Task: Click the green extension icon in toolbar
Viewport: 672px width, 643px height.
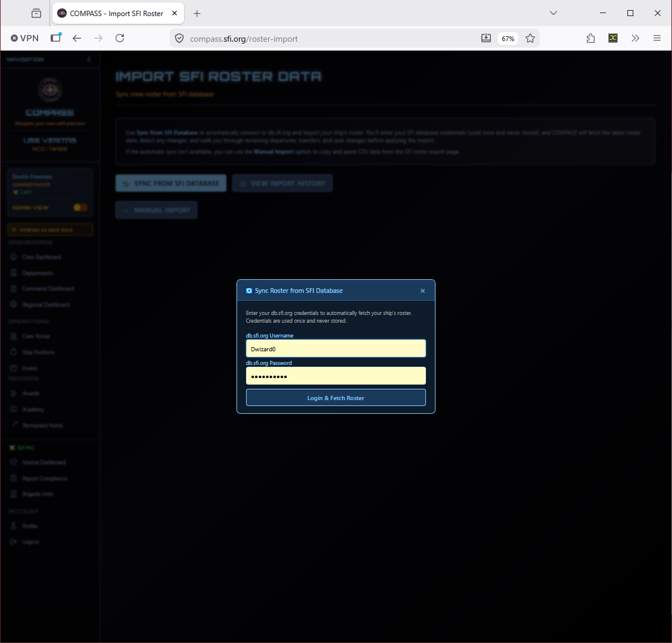Action: [613, 38]
